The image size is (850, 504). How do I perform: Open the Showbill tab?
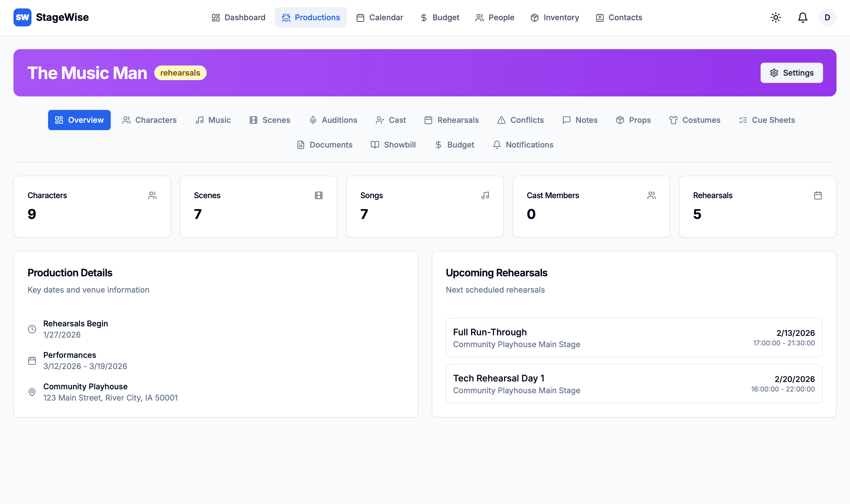tap(393, 145)
